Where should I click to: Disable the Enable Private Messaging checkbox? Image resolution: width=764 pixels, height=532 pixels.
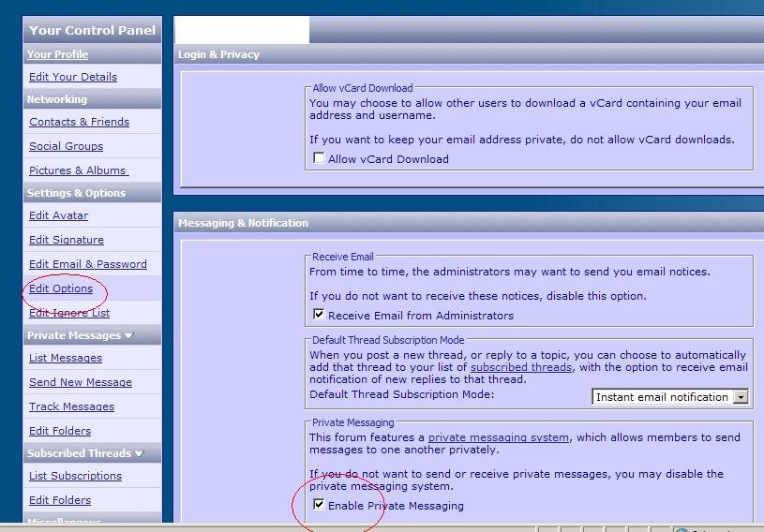[319, 506]
